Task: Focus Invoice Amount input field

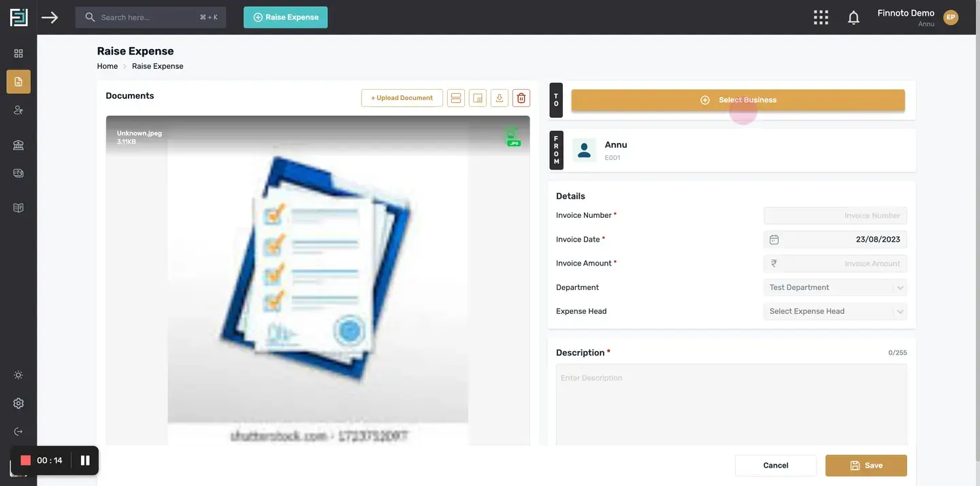Action: click(x=836, y=263)
